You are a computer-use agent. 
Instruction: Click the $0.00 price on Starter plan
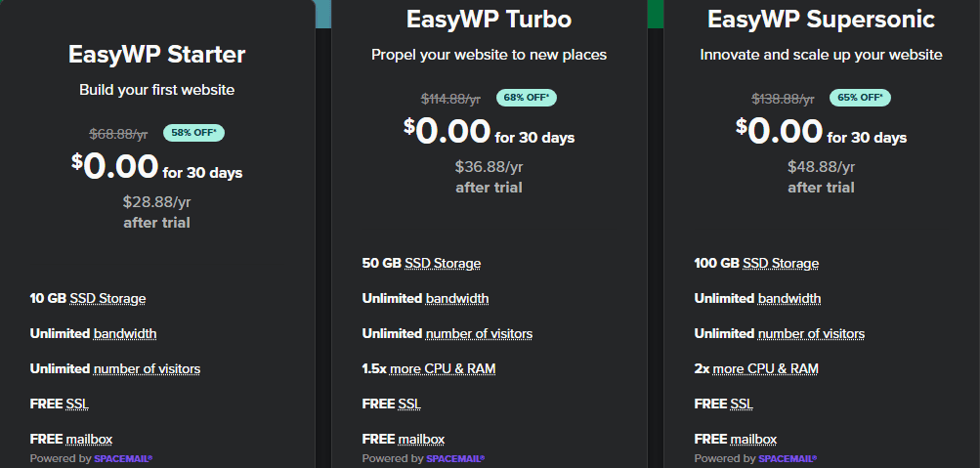[x=115, y=166]
